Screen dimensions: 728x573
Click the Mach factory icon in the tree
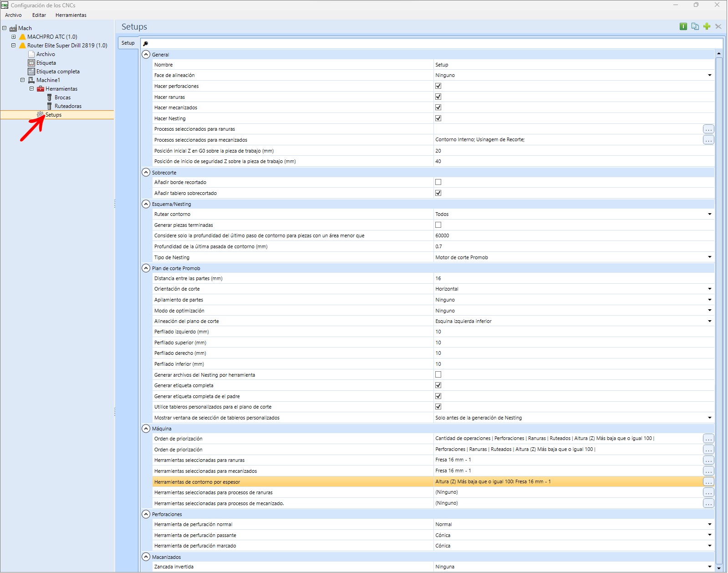[13, 28]
